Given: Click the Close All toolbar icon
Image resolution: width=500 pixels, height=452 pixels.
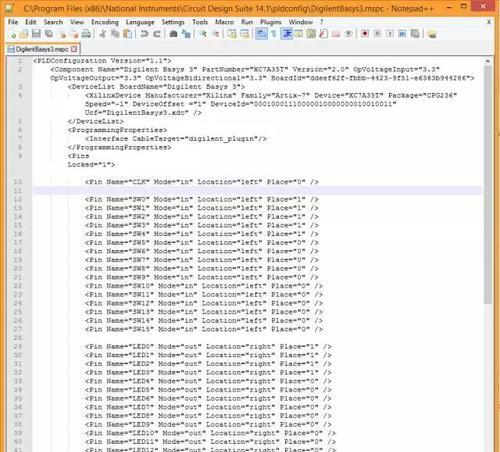Looking at the screenshot, I should coord(74,34).
